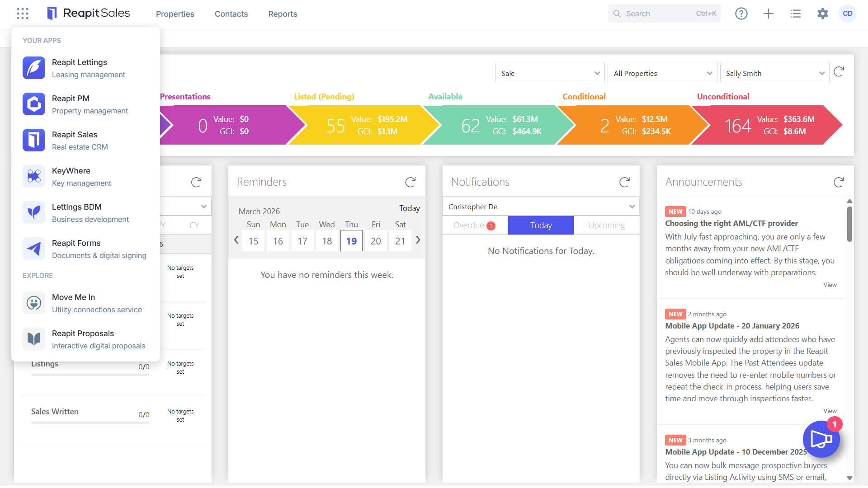Open the Christopher De notifications dropdown
The width and height of the screenshot is (868, 488).
click(x=541, y=206)
